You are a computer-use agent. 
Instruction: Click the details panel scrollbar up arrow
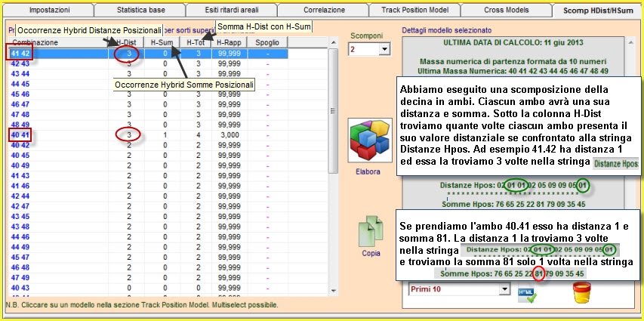click(x=630, y=42)
